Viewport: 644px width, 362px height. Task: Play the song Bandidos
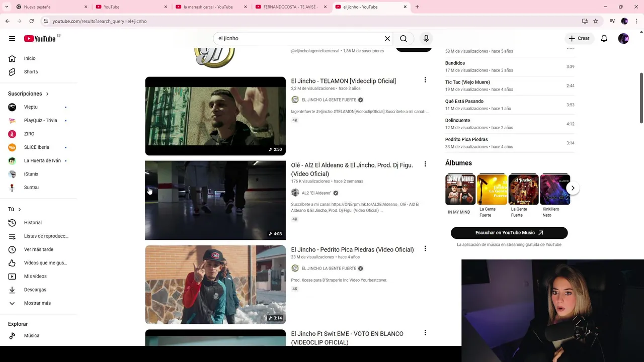pyautogui.click(x=510, y=67)
